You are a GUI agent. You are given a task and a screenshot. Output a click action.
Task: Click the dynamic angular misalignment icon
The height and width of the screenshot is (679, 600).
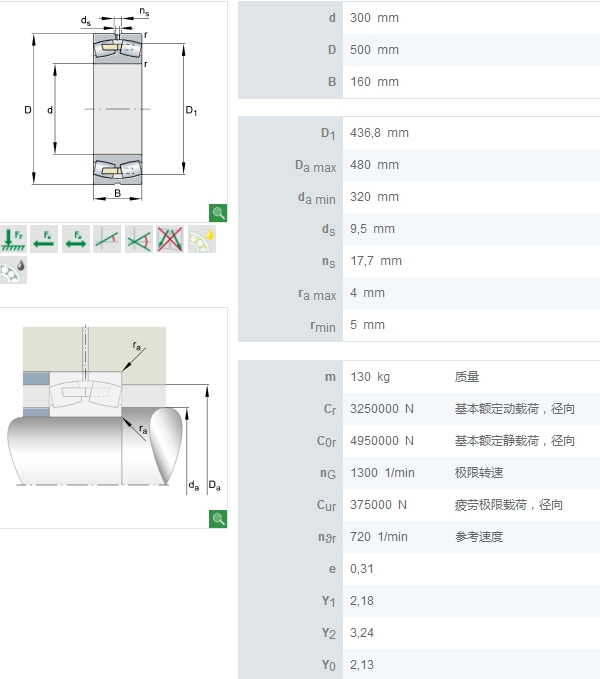pos(139,239)
